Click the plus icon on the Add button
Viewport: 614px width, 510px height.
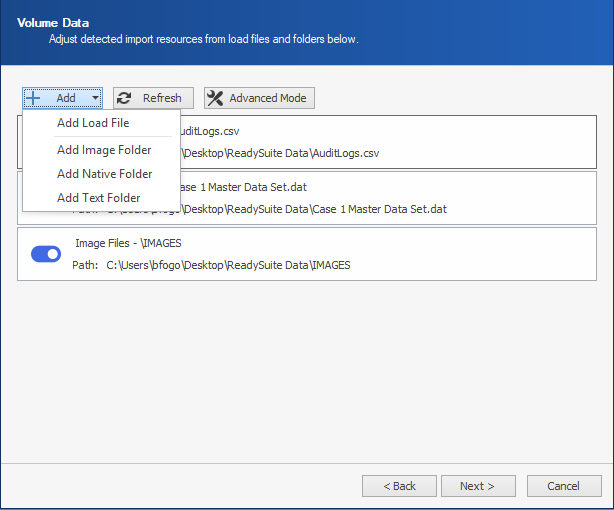(33, 98)
